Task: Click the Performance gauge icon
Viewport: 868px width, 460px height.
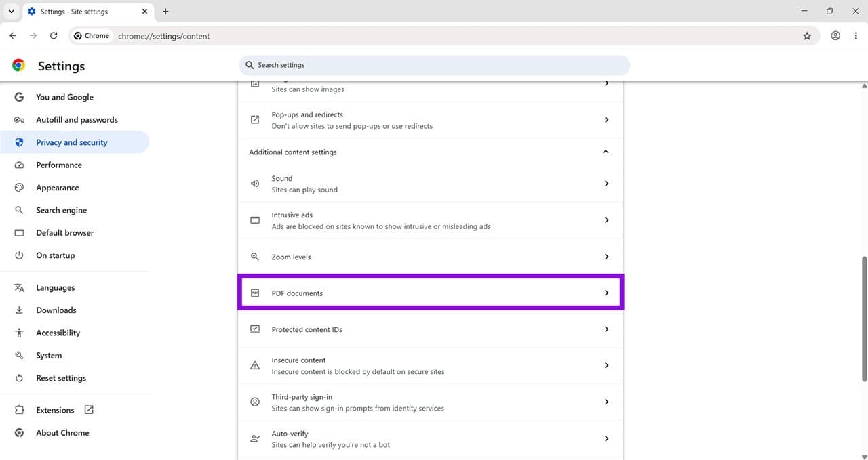Action: 19,165
